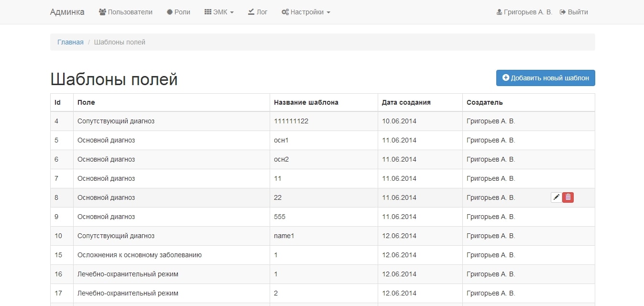Viewport: 644px width, 306px height.
Task: Click the date 10.06.2014
Action: 399,121
